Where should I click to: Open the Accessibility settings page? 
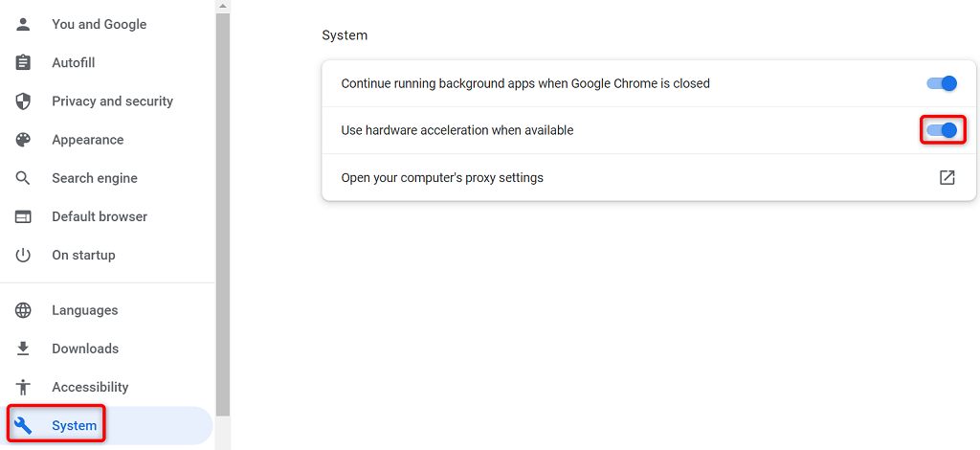coord(90,387)
